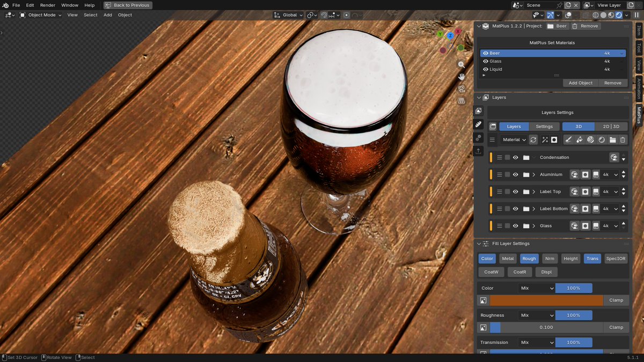The height and width of the screenshot is (362, 644).
Task: Pause viewport render preview
Action: pyautogui.click(x=636, y=15)
